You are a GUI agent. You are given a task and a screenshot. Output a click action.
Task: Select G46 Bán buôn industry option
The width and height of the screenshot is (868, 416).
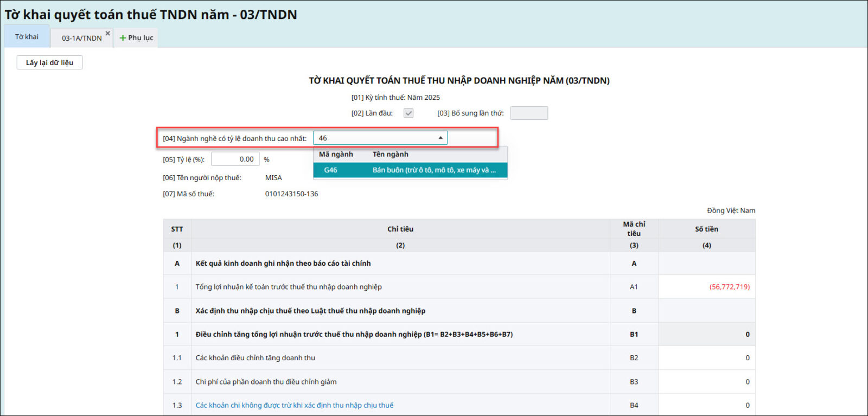click(410, 170)
